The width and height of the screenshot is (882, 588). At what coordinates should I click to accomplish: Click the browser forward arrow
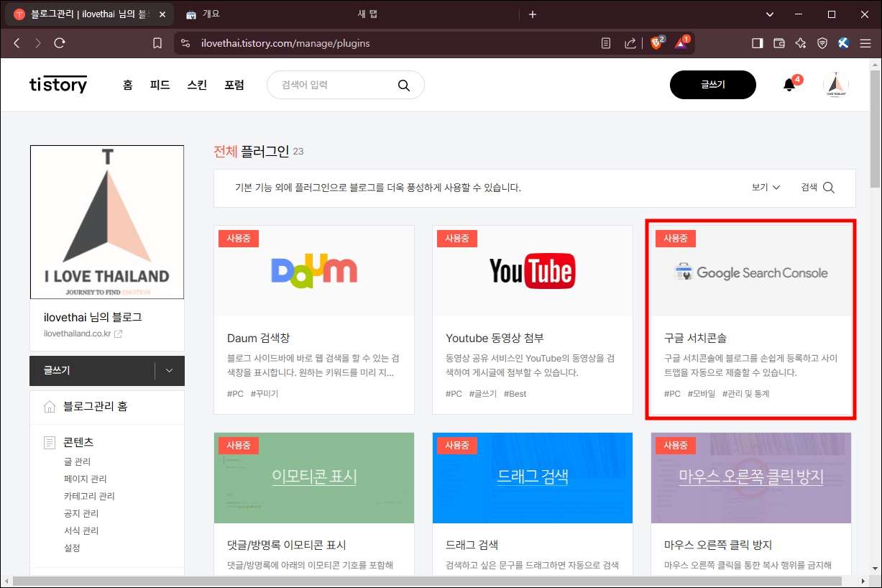[x=38, y=43]
